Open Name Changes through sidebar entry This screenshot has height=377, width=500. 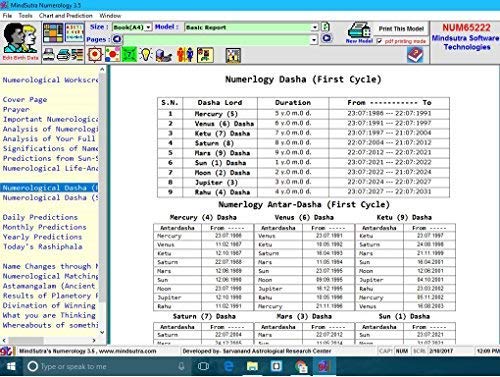pos(50,266)
